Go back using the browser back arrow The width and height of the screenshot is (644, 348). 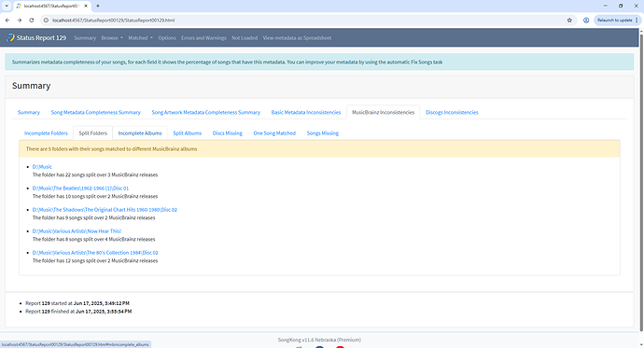(x=7, y=21)
